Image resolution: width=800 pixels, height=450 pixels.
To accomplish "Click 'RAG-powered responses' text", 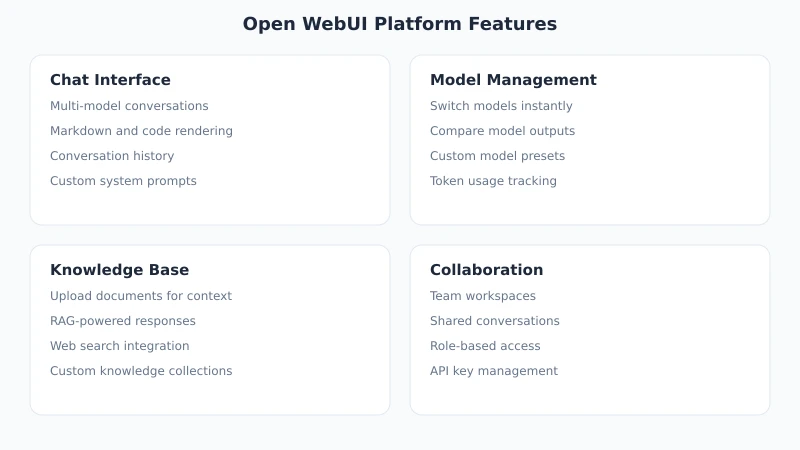I will 123,321.
